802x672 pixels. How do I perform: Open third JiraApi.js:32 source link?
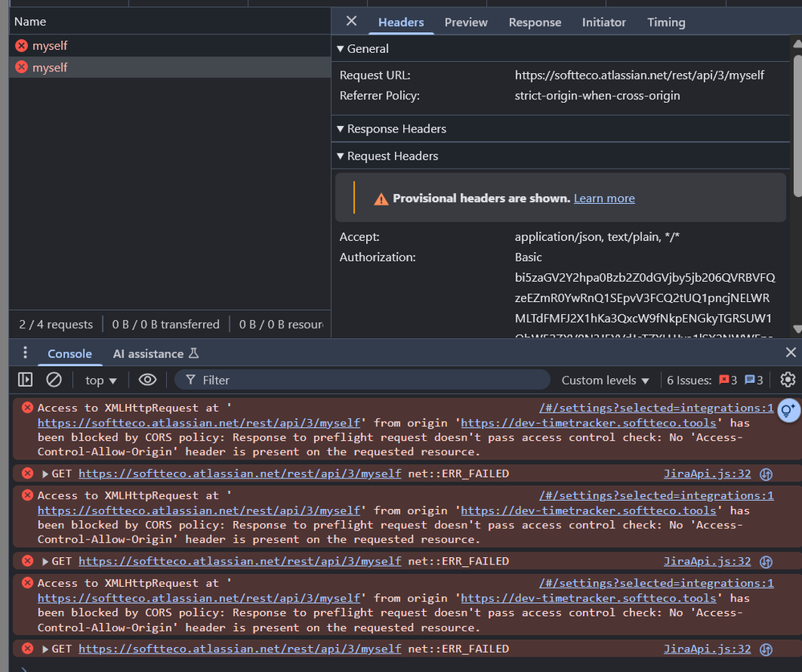pyautogui.click(x=707, y=649)
